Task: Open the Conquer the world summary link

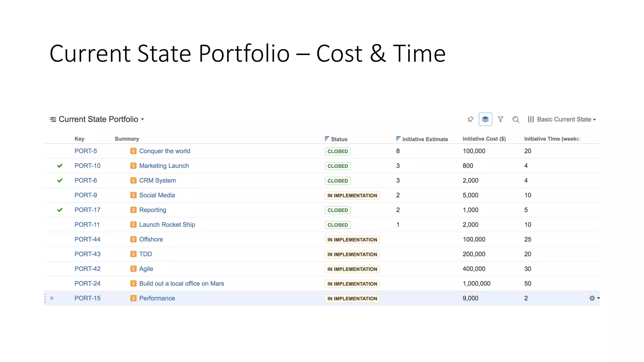Action: coord(164,151)
